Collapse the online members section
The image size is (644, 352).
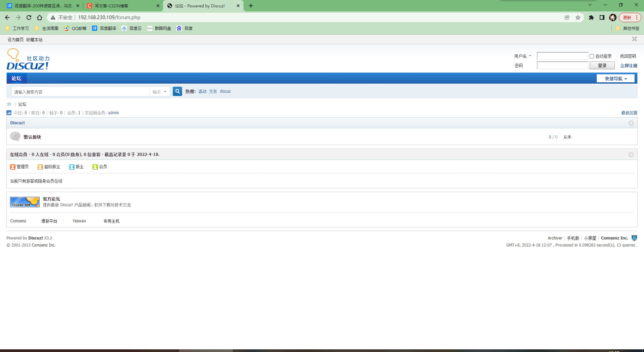(631, 155)
